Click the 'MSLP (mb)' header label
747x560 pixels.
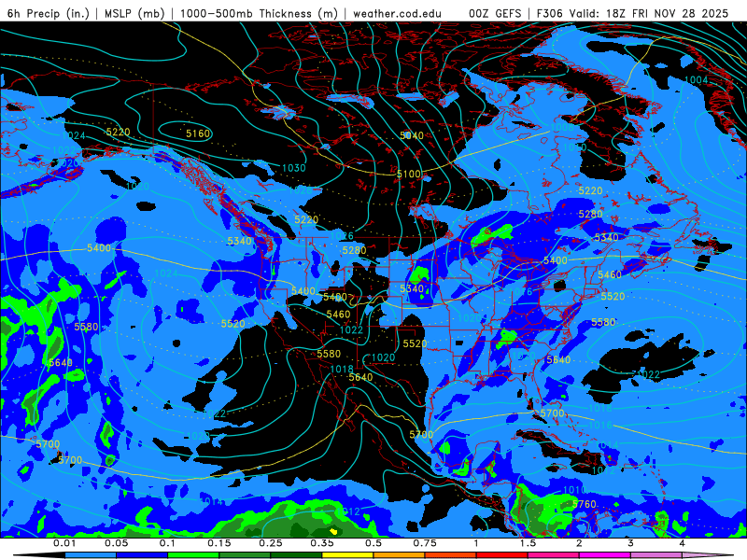click(133, 13)
